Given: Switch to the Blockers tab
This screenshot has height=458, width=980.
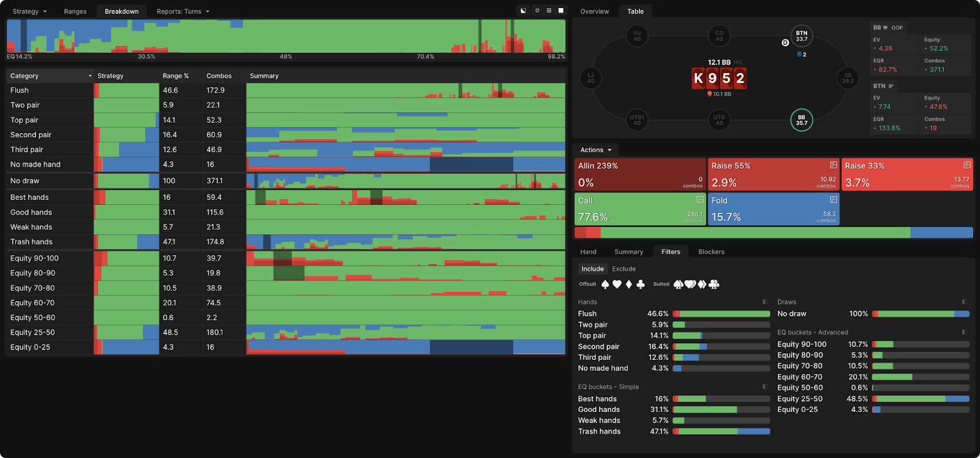Looking at the screenshot, I should (711, 252).
